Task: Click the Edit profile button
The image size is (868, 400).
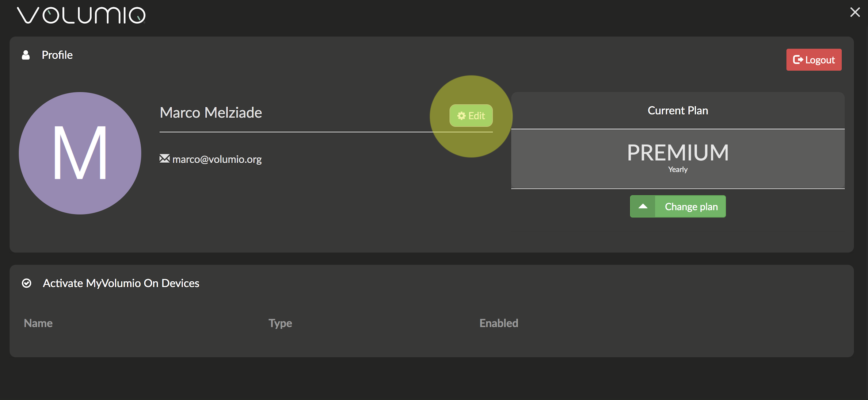Action: [471, 116]
